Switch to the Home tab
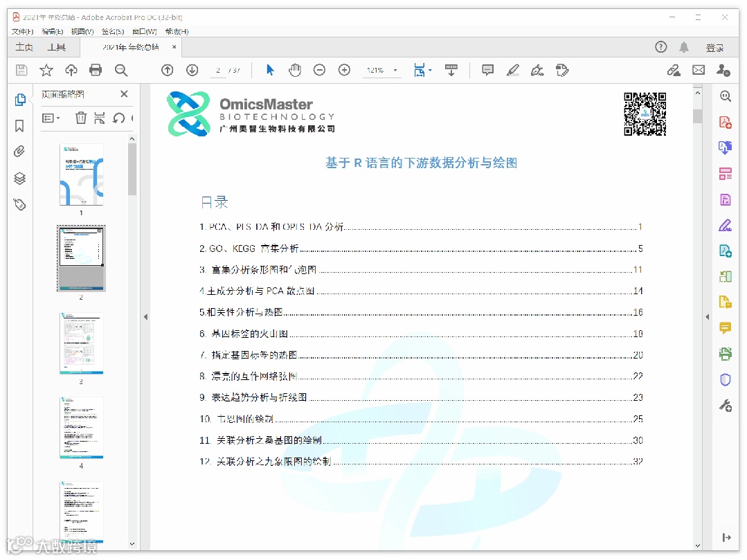This screenshot has width=747, height=560. [x=24, y=47]
